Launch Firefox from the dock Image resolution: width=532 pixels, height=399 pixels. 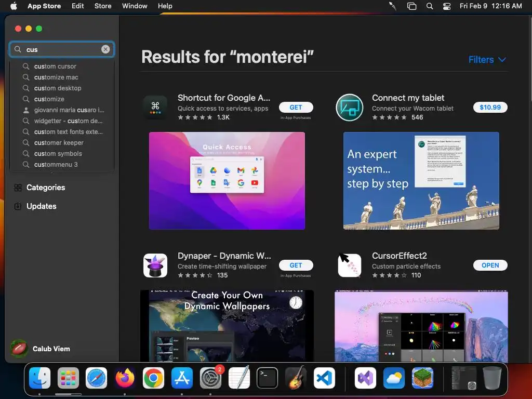tap(125, 378)
